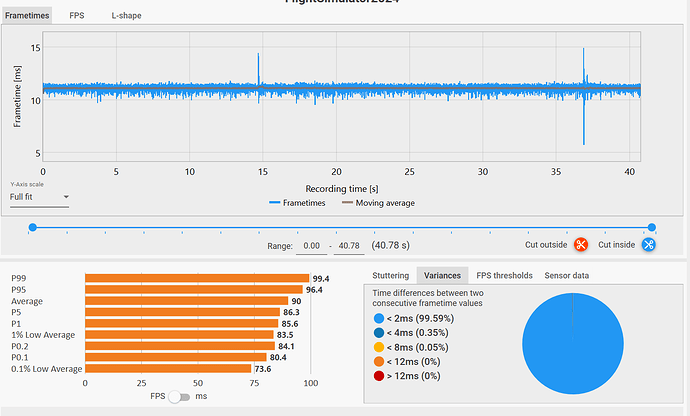Select the Frametimes tab
Screen dimensions: 690x416
(x=26, y=17)
